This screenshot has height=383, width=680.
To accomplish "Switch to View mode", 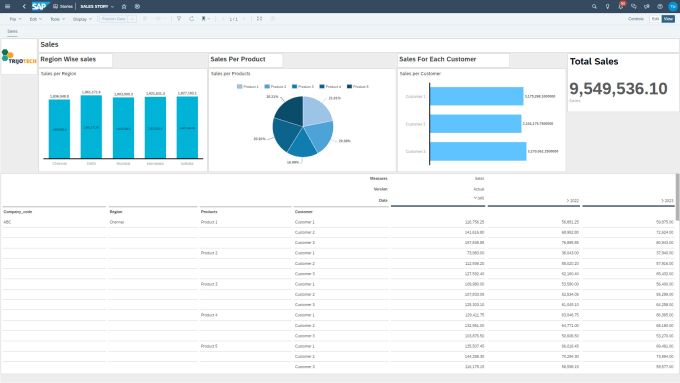I will [668, 19].
